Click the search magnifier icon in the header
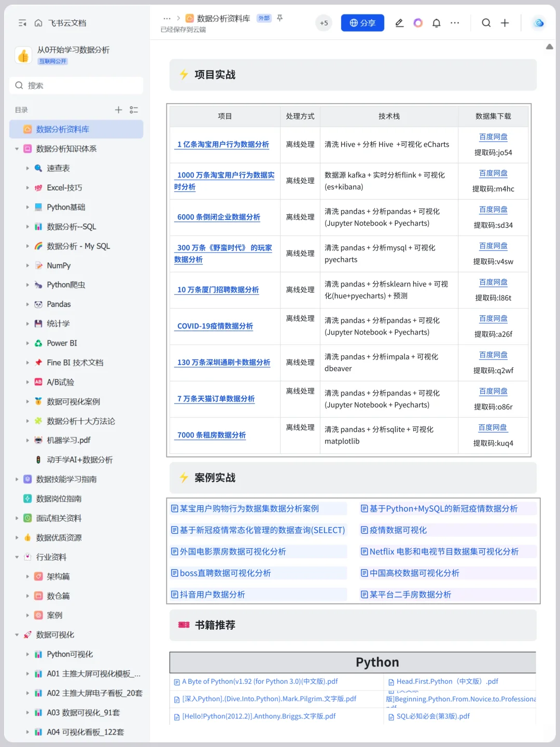The width and height of the screenshot is (560, 747). [486, 23]
